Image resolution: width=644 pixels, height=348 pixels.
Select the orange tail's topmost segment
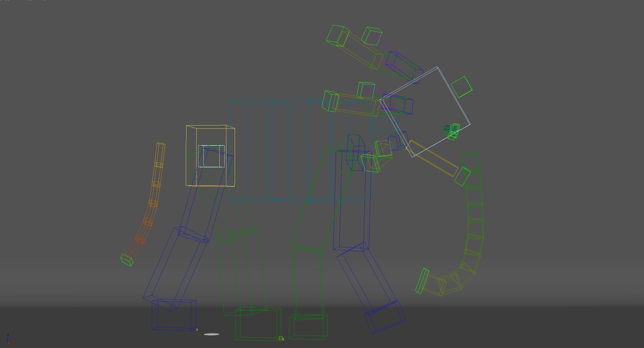coord(160,154)
